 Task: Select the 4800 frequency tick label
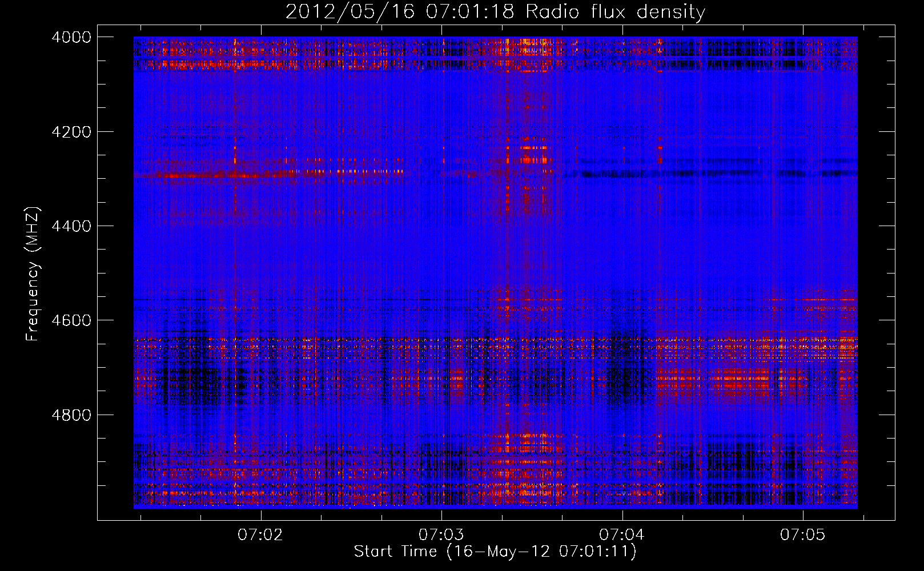[71, 415]
